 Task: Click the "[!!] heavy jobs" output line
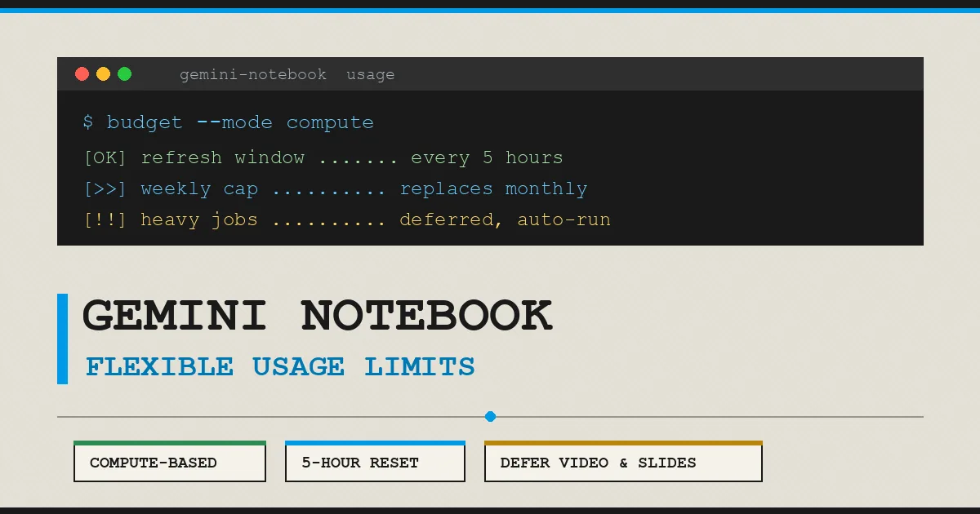(x=346, y=219)
